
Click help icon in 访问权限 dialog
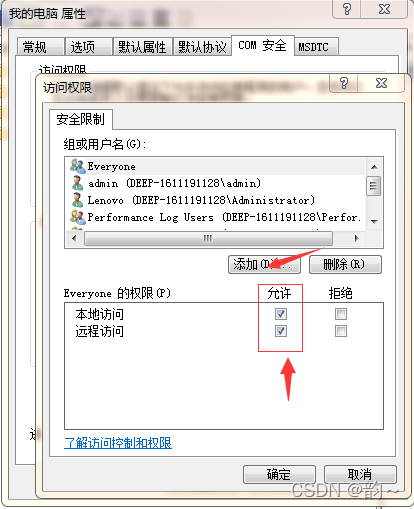tap(344, 83)
